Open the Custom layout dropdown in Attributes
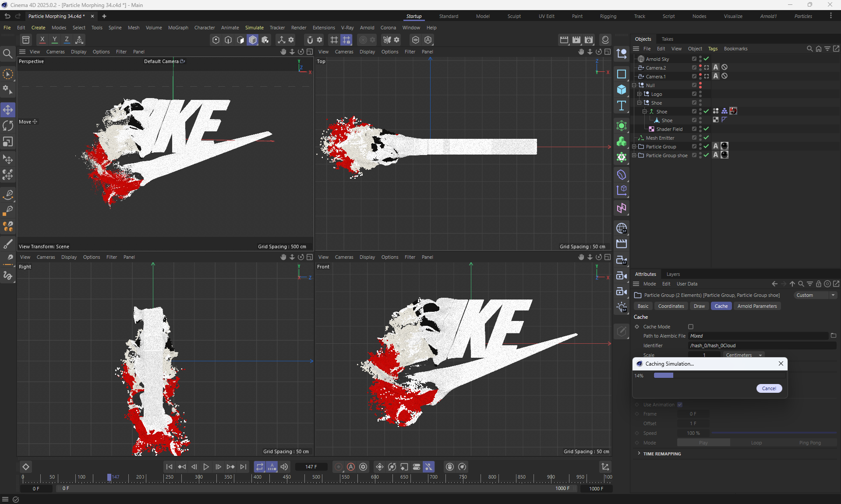The image size is (841, 504). (815, 295)
